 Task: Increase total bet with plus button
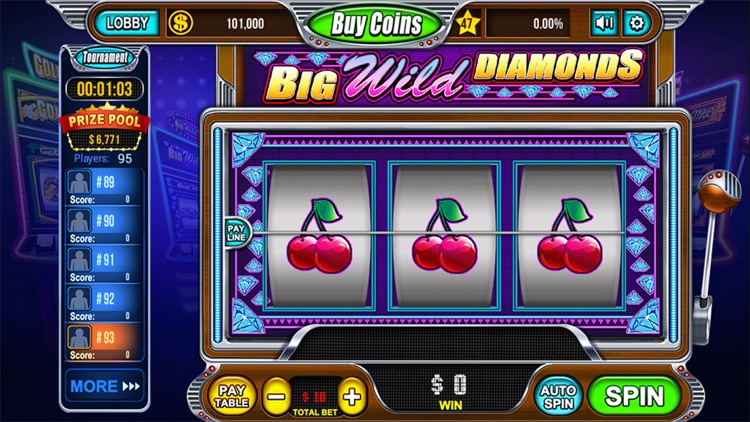coord(352,397)
